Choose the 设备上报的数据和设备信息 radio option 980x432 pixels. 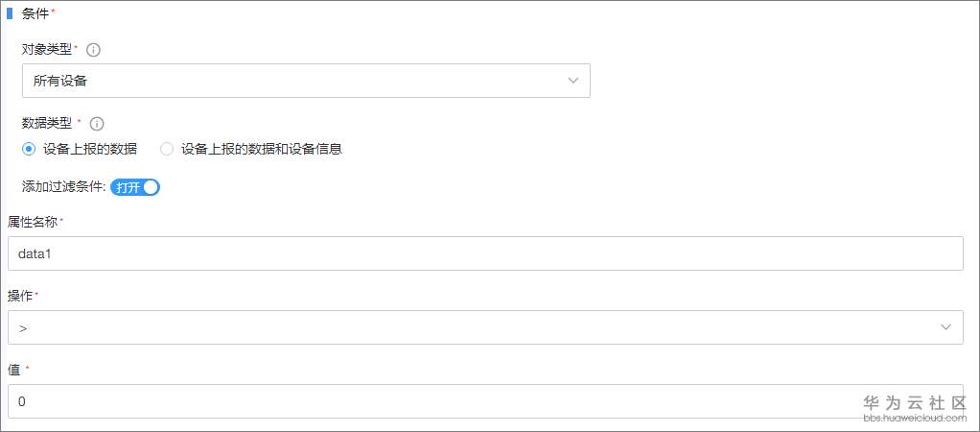[x=167, y=149]
